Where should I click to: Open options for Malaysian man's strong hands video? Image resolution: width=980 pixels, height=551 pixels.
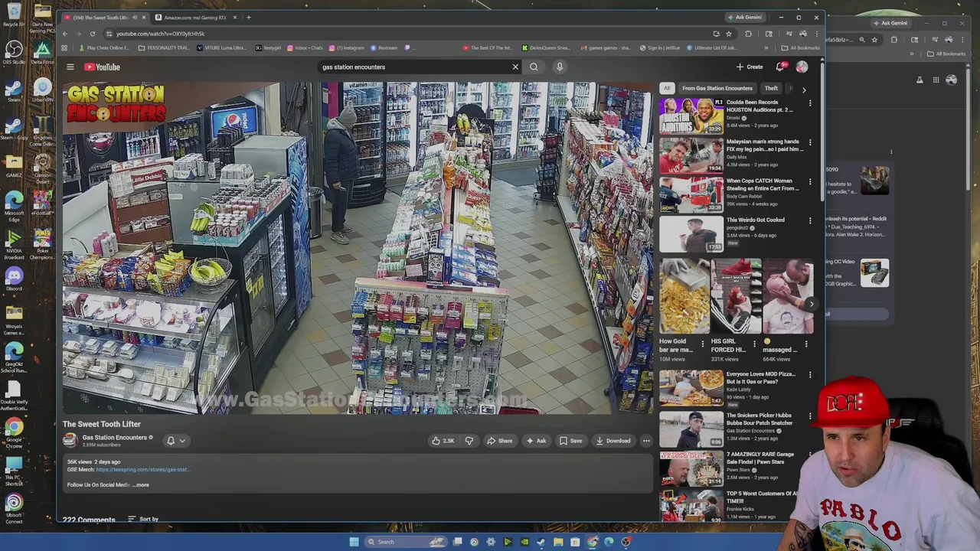pos(810,142)
